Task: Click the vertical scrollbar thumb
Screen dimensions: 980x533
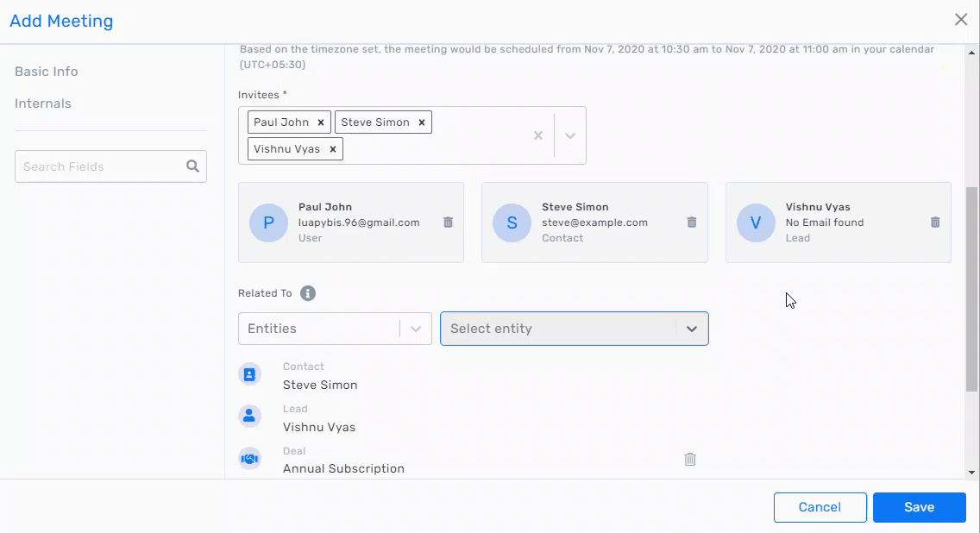Action: pos(971,289)
